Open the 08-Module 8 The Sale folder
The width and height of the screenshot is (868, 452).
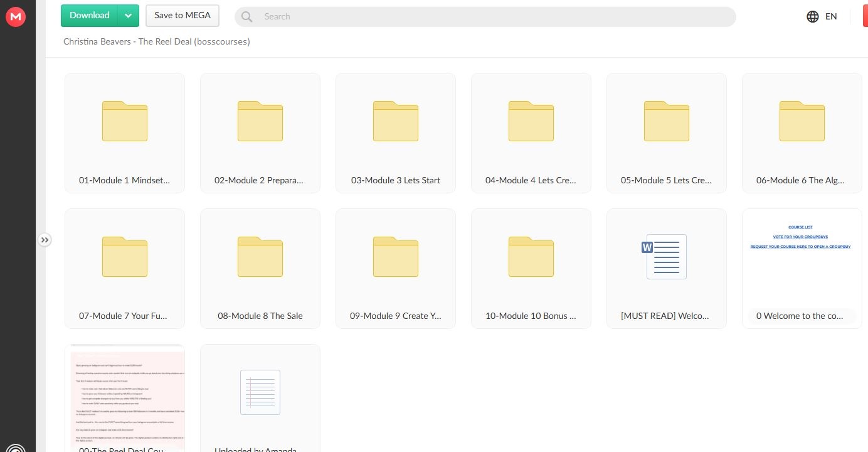(260, 268)
